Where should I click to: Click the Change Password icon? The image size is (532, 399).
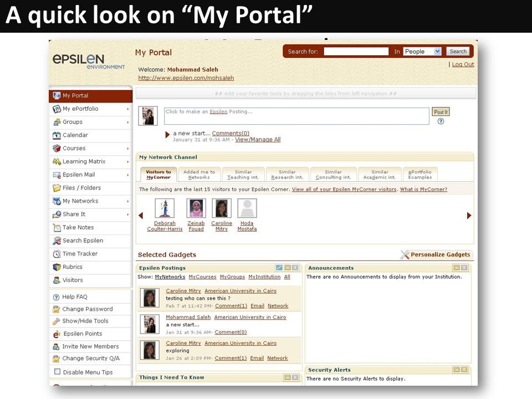(57, 309)
